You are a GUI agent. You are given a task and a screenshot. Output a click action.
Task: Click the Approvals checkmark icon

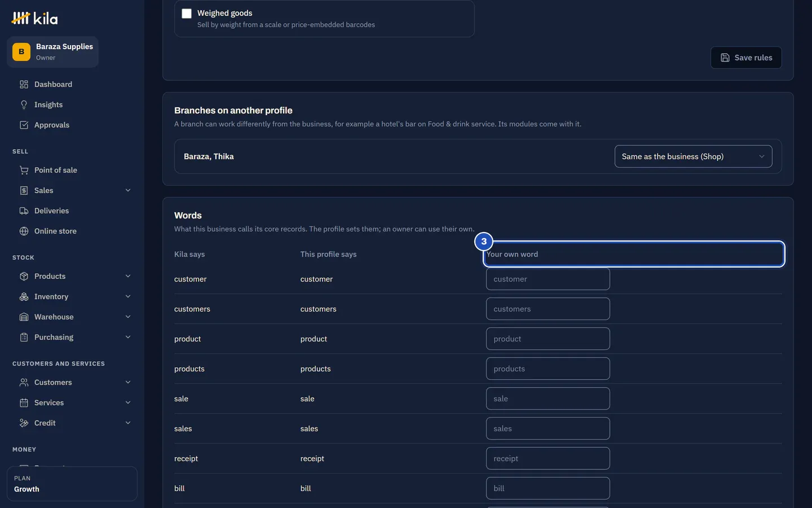click(24, 125)
